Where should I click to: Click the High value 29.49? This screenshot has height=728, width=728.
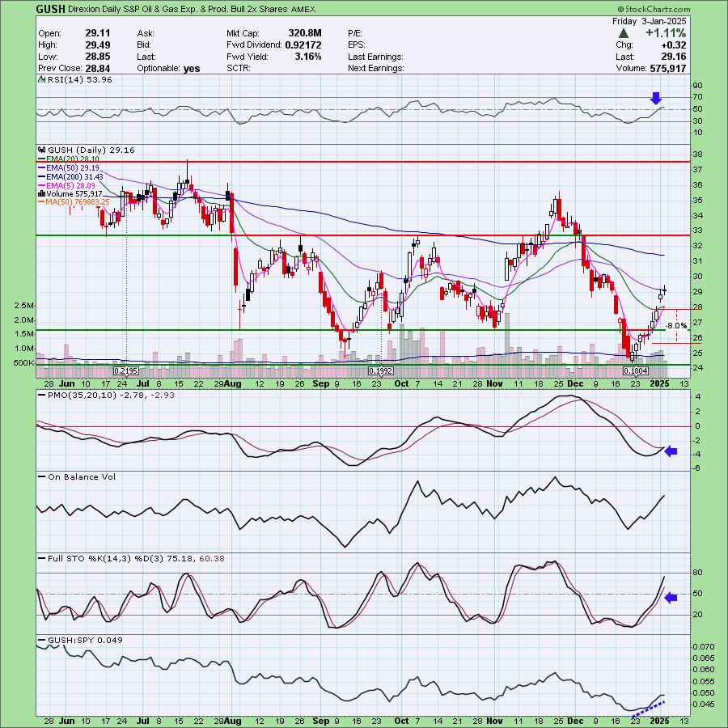point(98,45)
